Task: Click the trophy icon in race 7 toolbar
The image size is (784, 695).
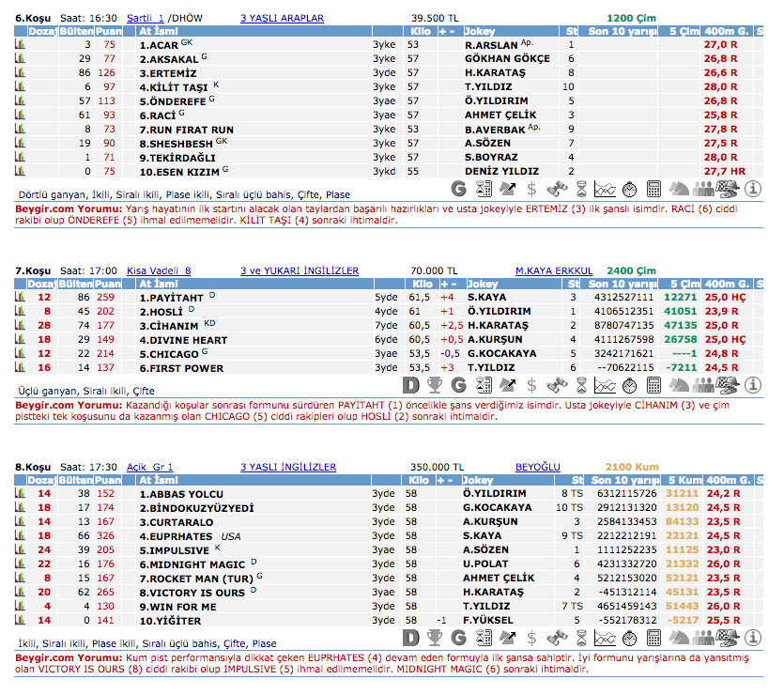Action: (435, 384)
